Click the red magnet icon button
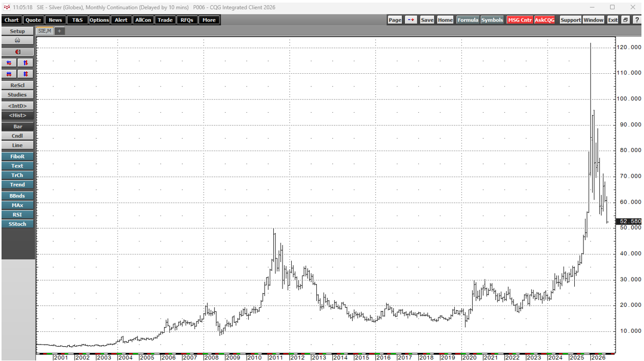 pos(17,52)
